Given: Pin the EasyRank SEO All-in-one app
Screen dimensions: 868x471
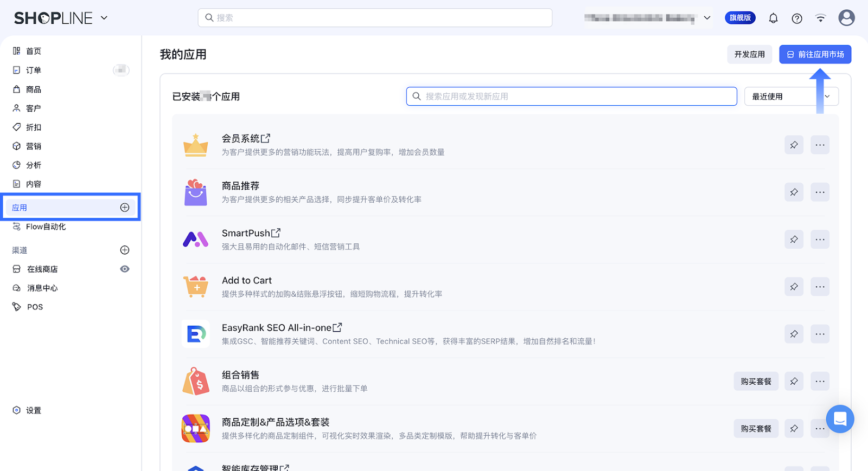Looking at the screenshot, I should [794, 334].
